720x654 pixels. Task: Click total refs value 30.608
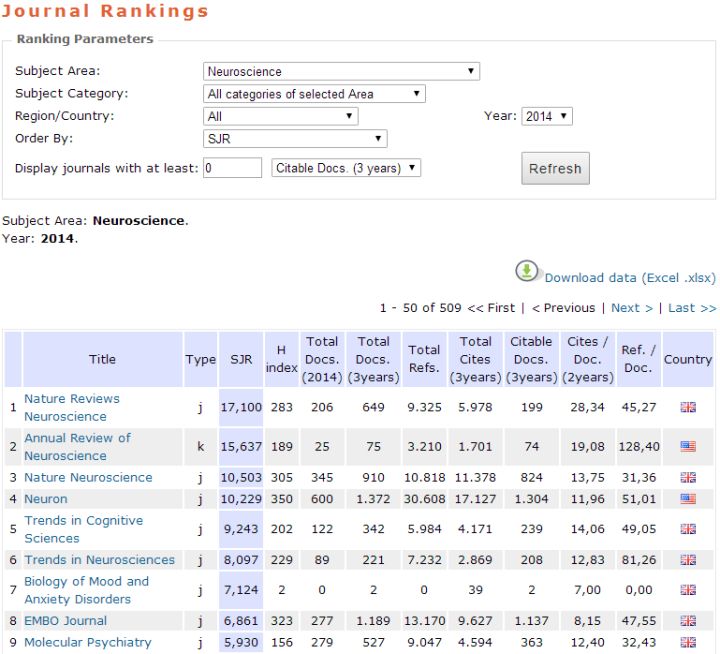click(424, 499)
